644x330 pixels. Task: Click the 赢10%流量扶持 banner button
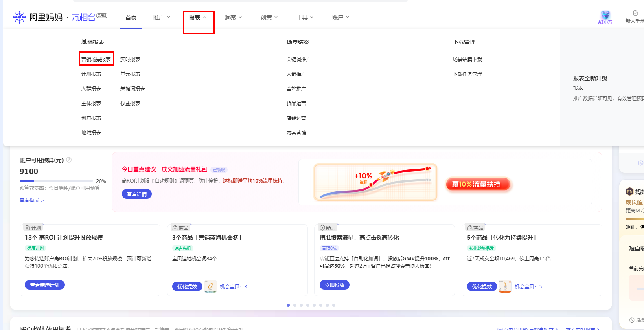tap(478, 184)
